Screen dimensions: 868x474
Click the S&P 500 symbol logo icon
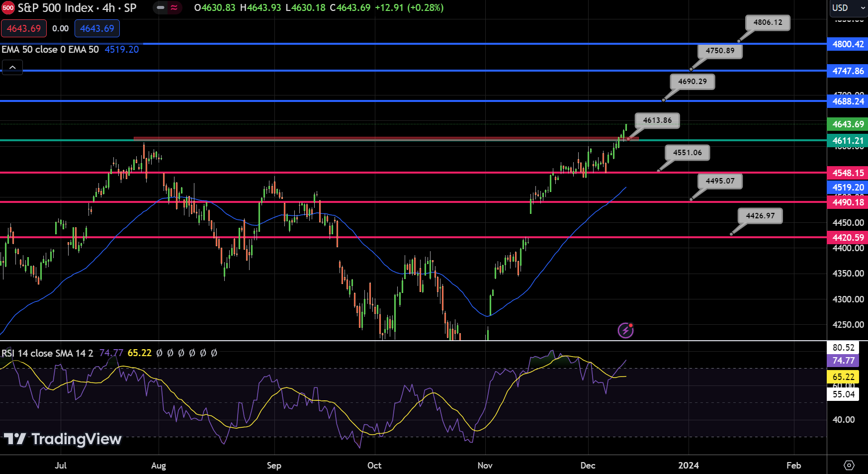(x=8, y=8)
